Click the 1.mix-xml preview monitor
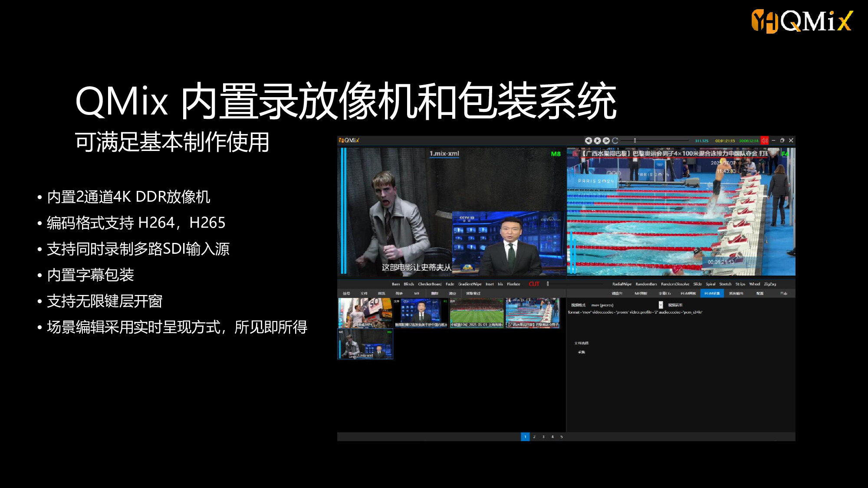The height and width of the screenshot is (488, 868). (451, 211)
